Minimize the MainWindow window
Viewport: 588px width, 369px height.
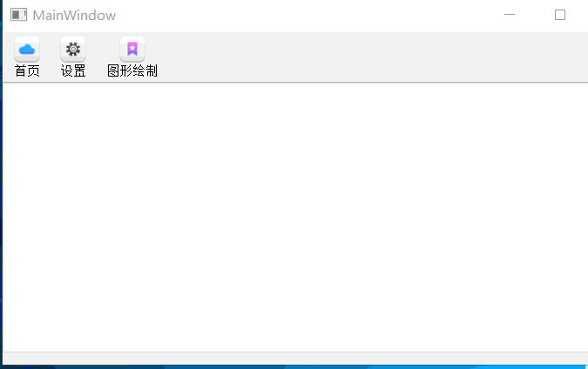tap(510, 15)
